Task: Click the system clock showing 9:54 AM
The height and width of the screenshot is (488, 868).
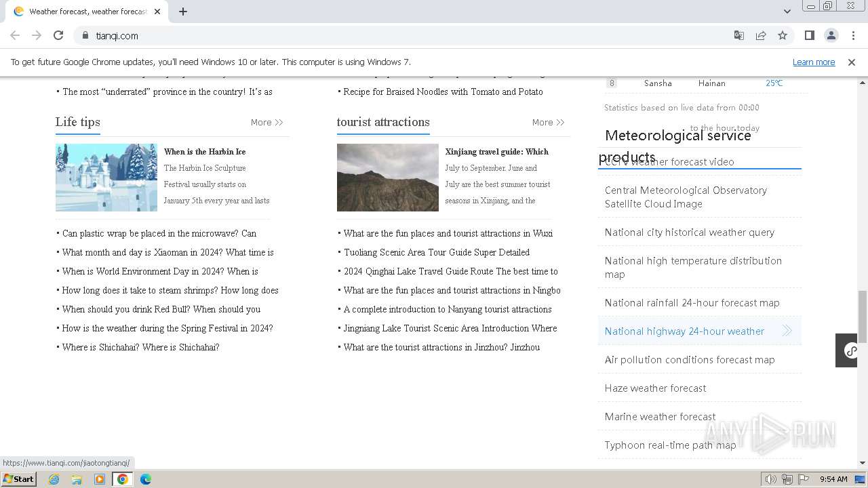Action: point(833,479)
